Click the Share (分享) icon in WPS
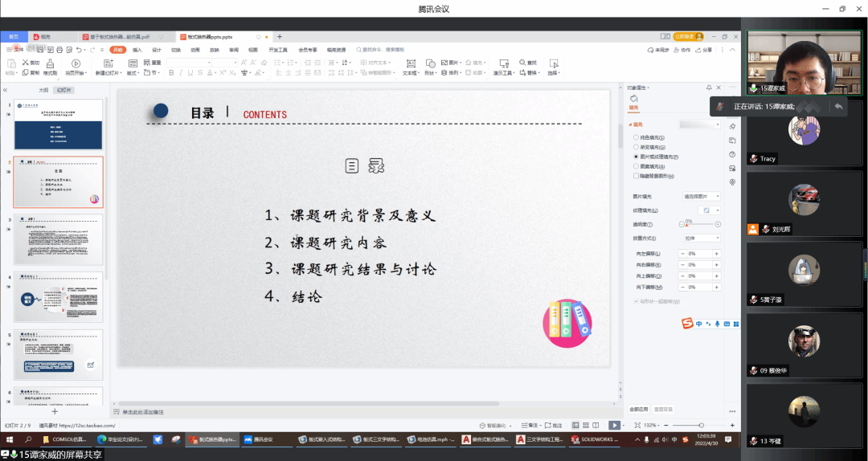 [x=698, y=50]
